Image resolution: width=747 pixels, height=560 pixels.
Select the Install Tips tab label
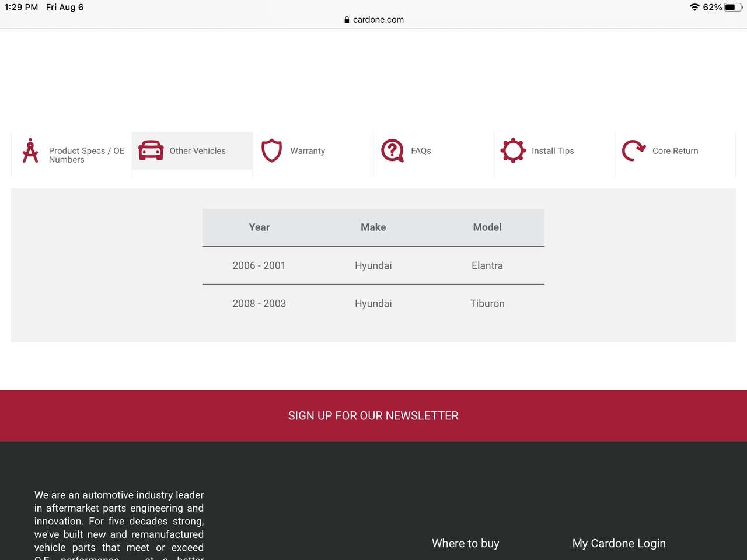click(553, 151)
